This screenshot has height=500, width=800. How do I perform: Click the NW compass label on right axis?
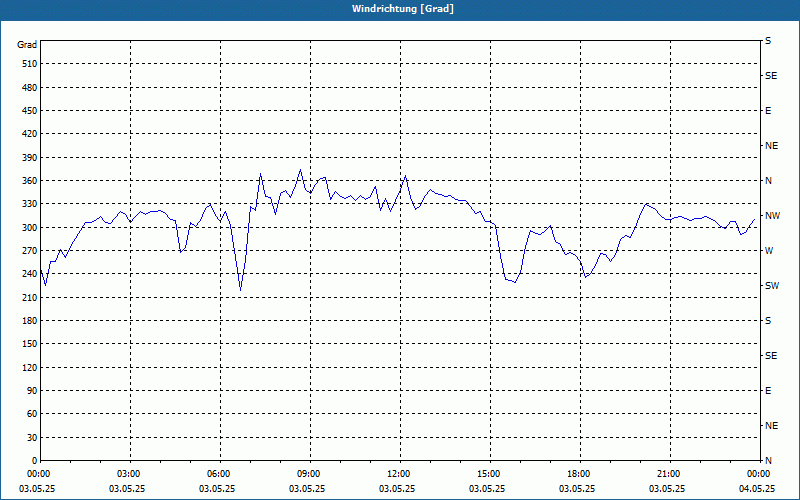click(x=772, y=216)
